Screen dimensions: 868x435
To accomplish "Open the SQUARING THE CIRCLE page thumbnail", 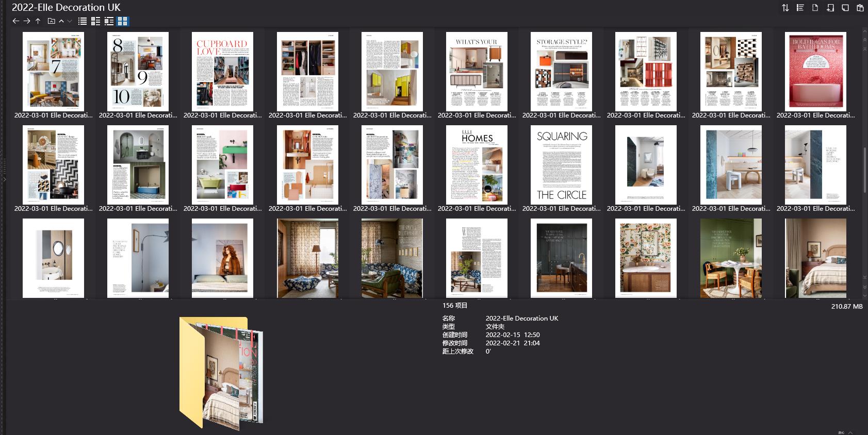I will point(561,165).
